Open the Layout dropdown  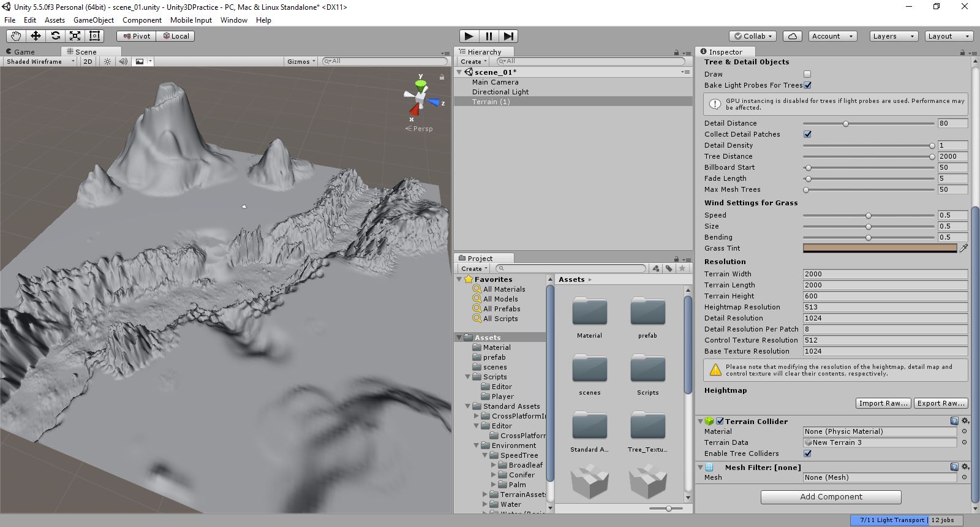point(949,36)
